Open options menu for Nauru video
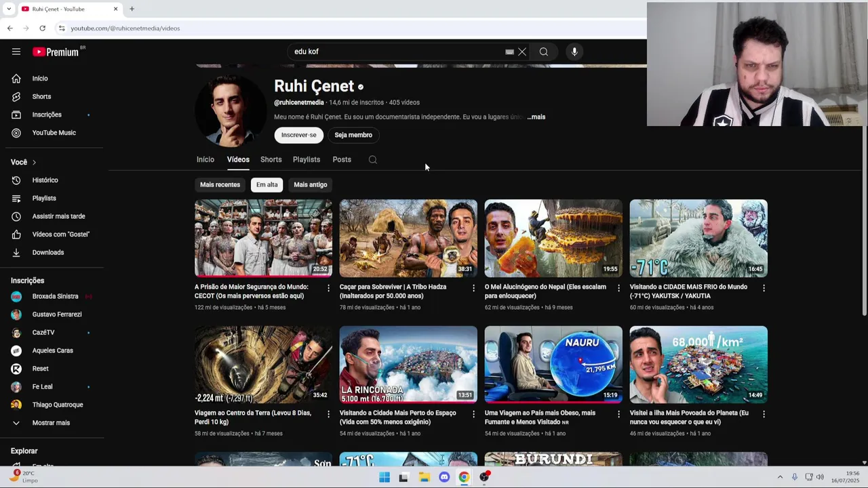Viewport: 868px width, 488px height. coord(618,414)
